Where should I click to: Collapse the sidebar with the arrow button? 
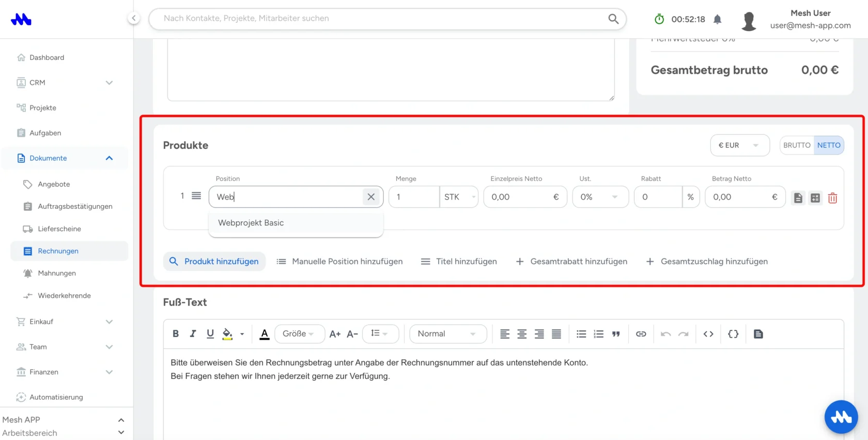pos(133,18)
